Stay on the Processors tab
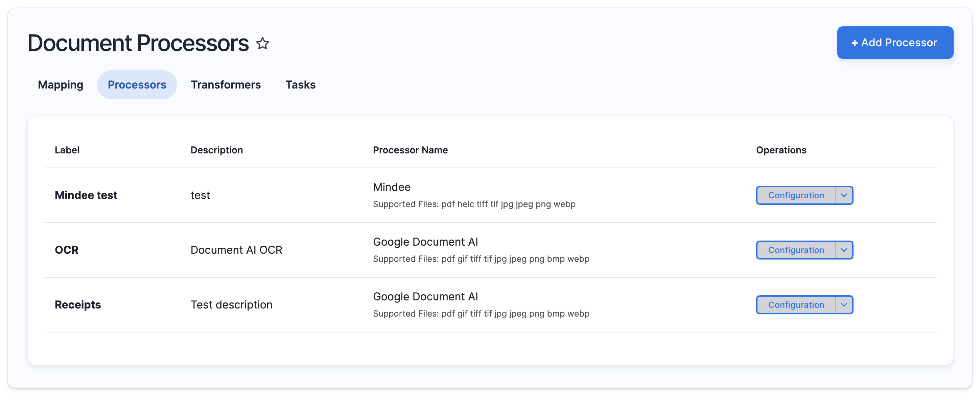980x396 pixels. 137,84
